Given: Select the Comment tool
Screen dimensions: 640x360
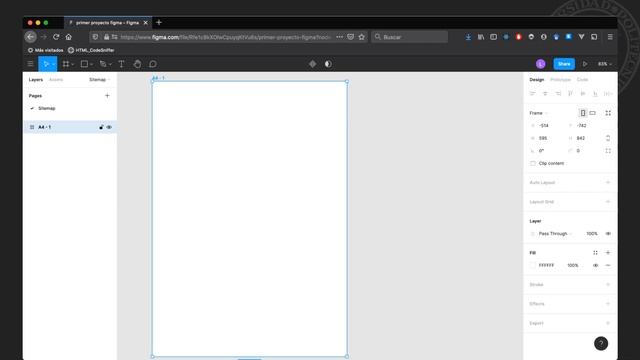Looking at the screenshot, I should [x=153, y=64].
